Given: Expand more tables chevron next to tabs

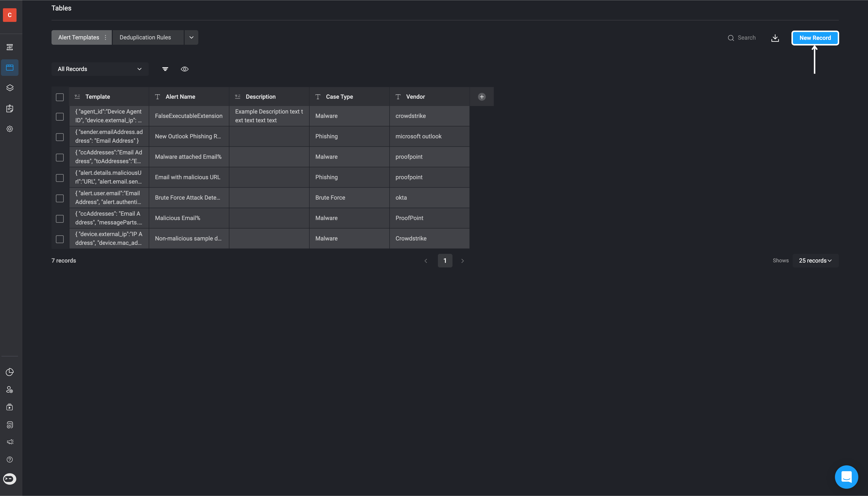Looking at the screenshot, I should point(191,37).
